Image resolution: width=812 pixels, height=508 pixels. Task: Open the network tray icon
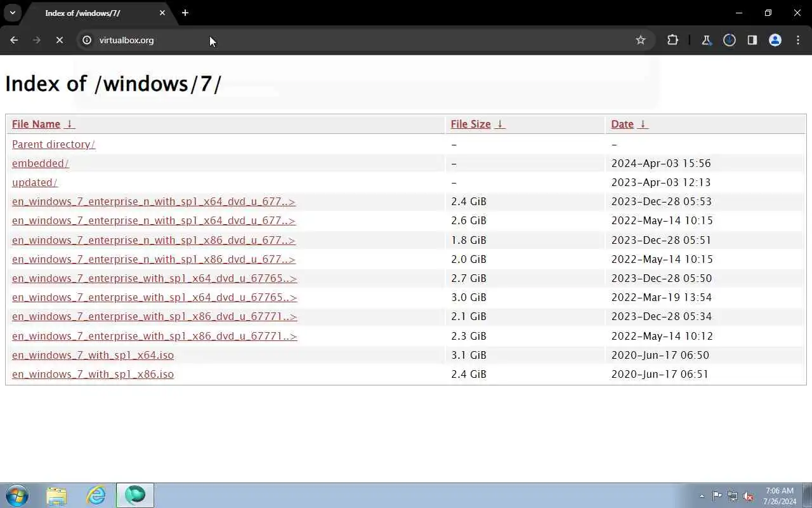(x=733, y=496)
